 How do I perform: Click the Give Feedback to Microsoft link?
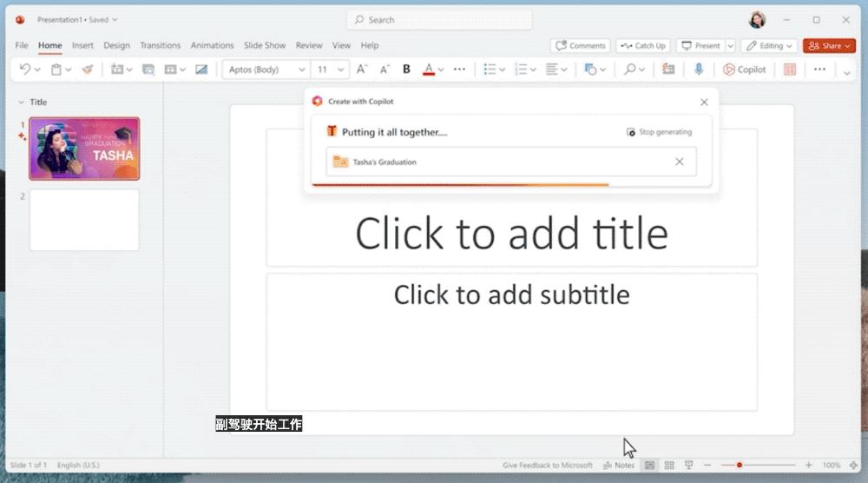(547, 466)
